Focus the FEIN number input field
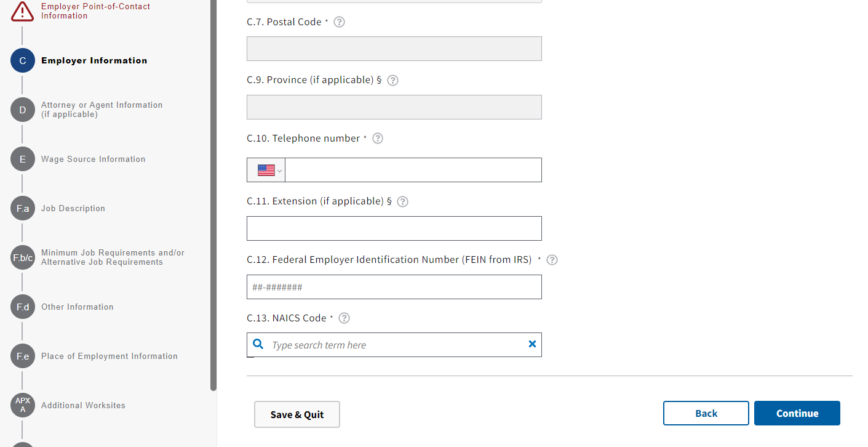868x447 pixels. pos(394,287)
